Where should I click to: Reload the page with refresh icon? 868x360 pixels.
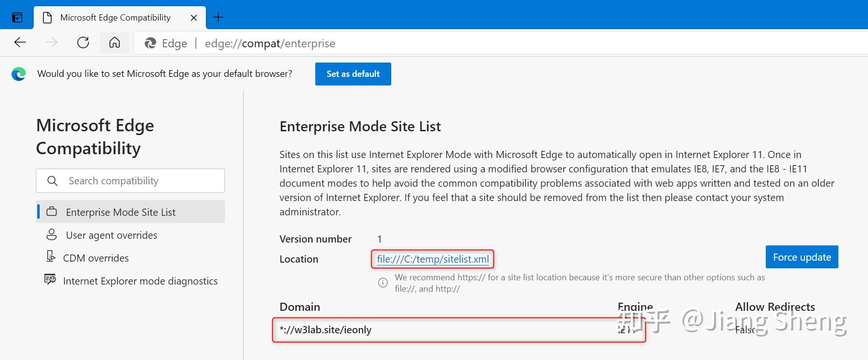click(83, 42)
